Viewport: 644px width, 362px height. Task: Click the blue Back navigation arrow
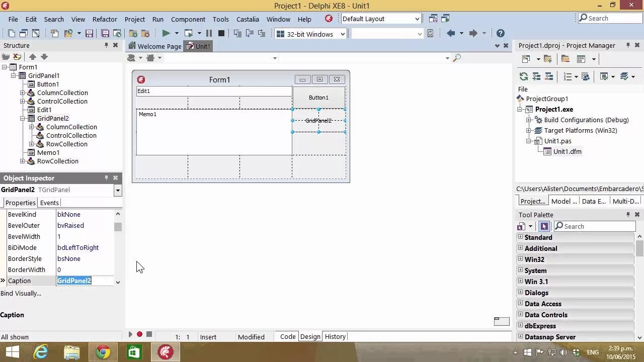(x=451, y=33)
